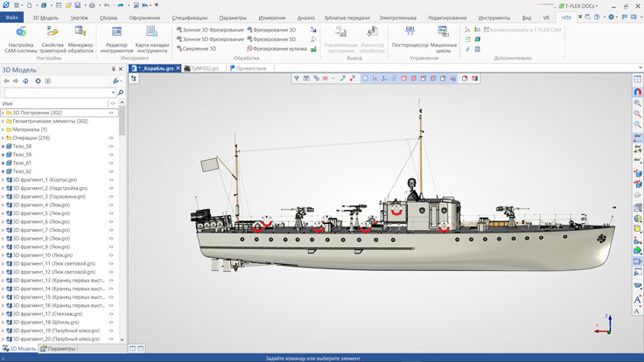
Task: Open Карта наладки инструмента
Action: 152,39
